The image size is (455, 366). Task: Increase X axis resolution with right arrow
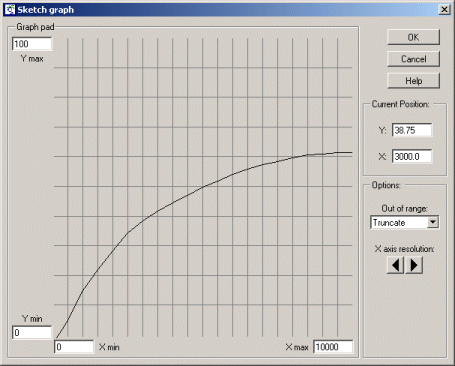414,265
